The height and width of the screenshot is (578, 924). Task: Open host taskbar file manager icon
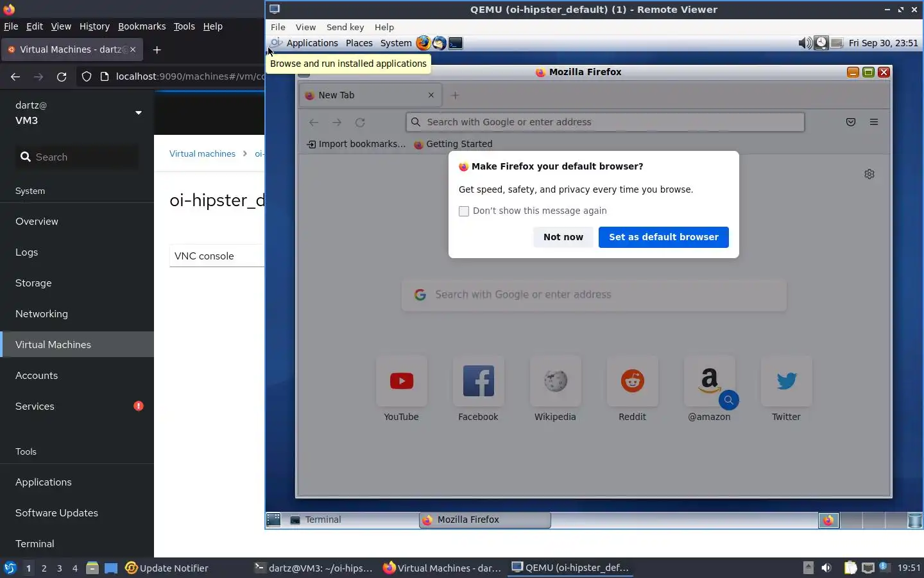(x=92, y=568)
